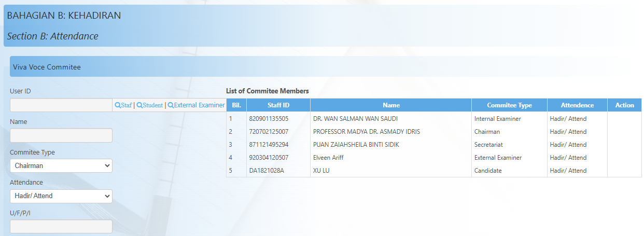The height and width of the screenshot is (236, 644).
Task: Select the Elveen Ariff external examiner row
Action: tap(328, 158)
